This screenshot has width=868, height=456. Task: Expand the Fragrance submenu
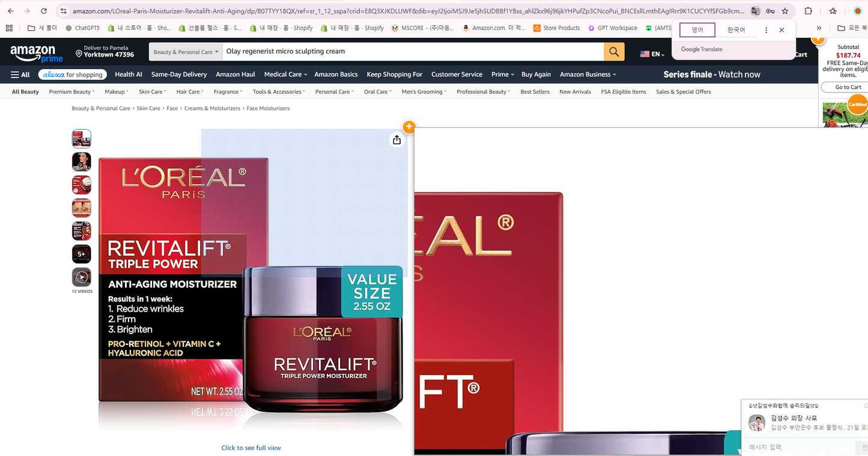pyautogui.click(x=228, y=92)
